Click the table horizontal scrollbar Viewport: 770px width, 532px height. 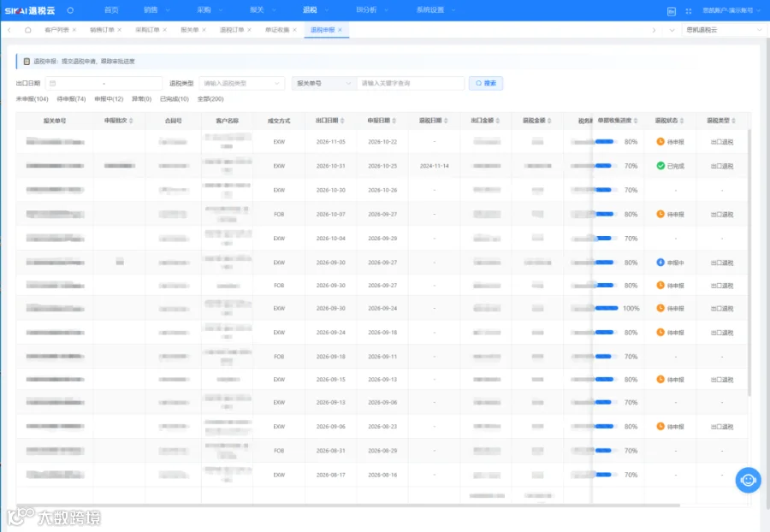pos(347,505)
